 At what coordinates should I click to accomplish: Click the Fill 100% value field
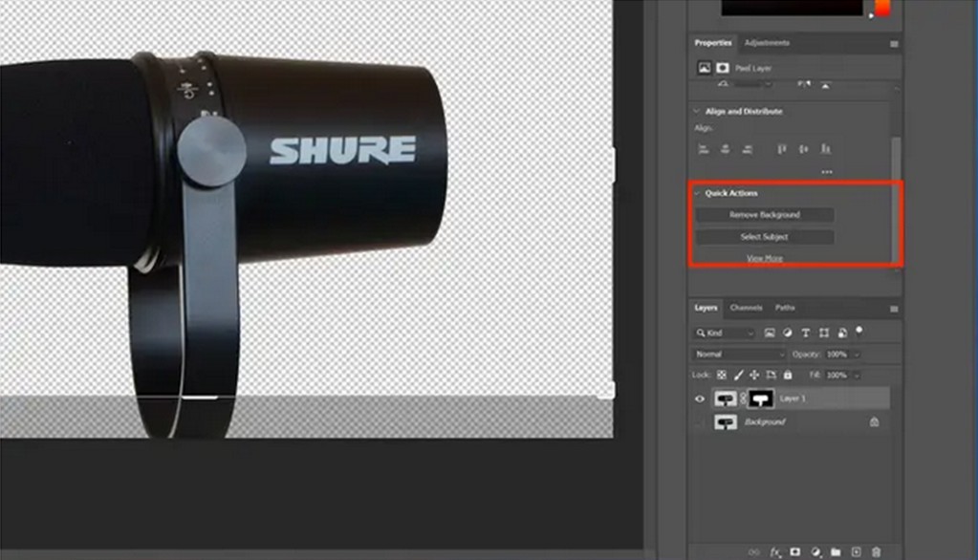837,376
